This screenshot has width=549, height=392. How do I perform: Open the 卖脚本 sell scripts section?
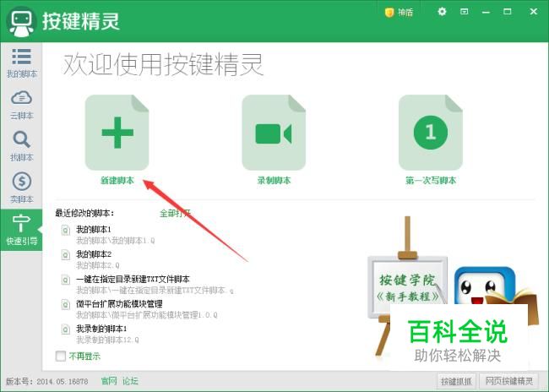pos(21,188)
